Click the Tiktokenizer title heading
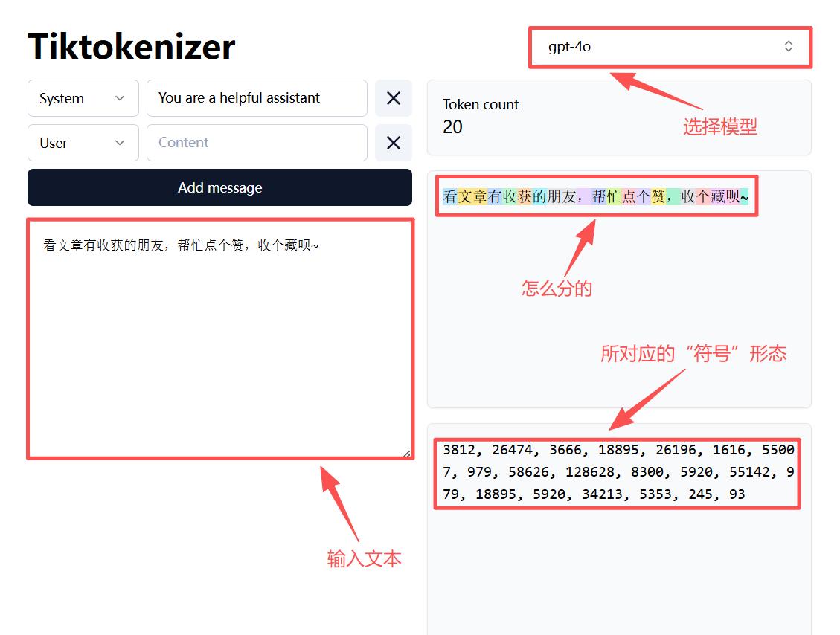 point(131,47)
